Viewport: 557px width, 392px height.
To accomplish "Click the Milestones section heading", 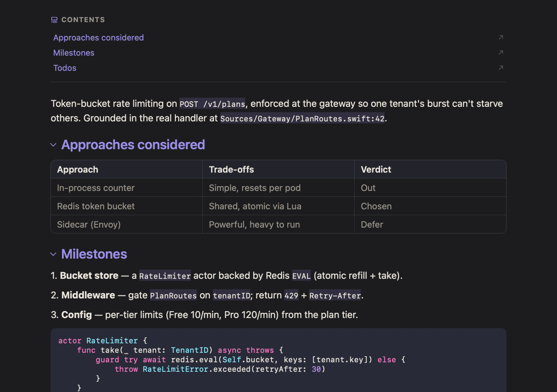I will 94,254.
